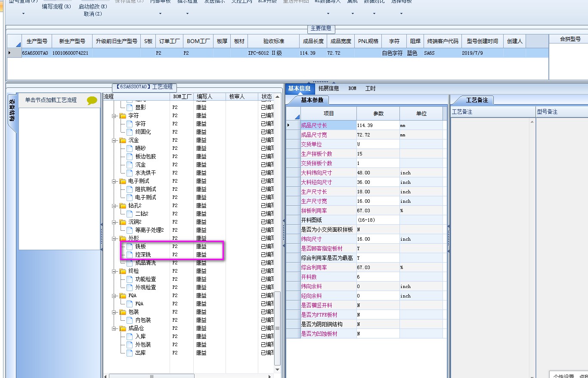This screenshot has width=588, height=378.
Task: Select the 工艺备注 panel tab
Action: (x=477, y=100)
